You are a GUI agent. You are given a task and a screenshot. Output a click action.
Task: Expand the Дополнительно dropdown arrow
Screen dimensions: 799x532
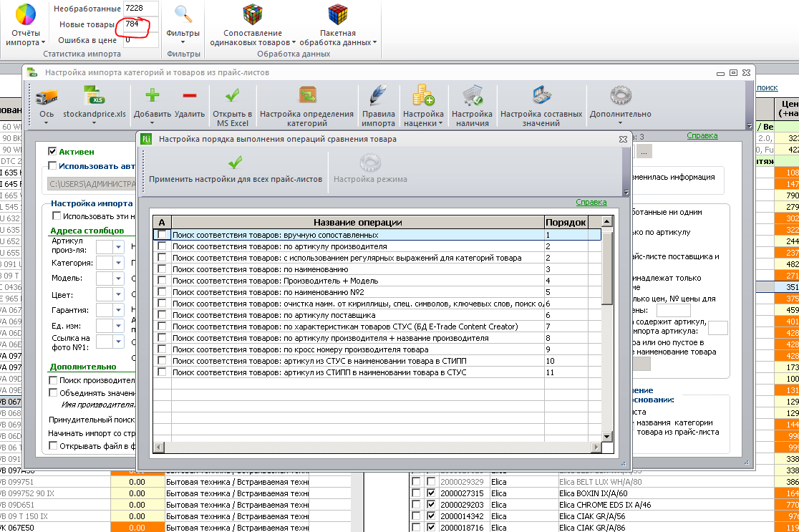[x=620, y=123]
